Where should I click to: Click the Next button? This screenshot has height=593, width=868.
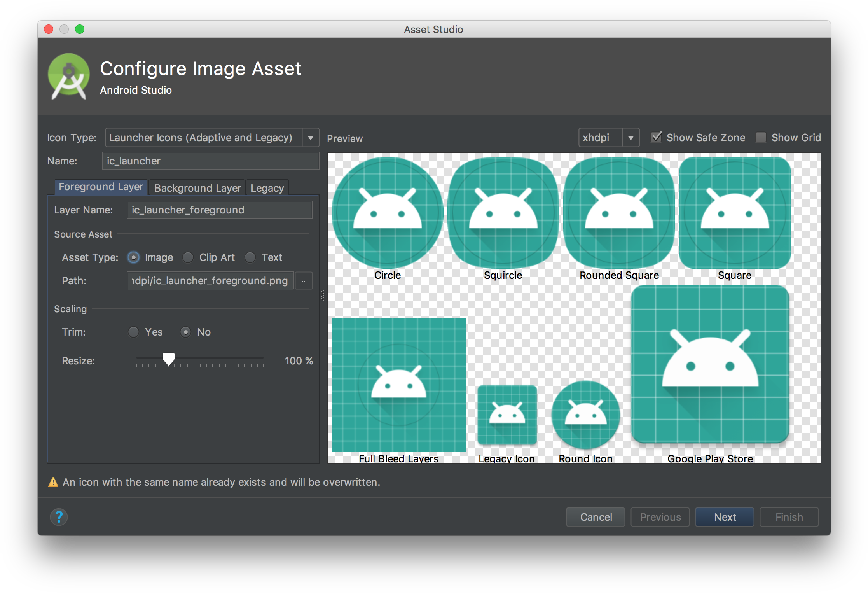(725, 517)
